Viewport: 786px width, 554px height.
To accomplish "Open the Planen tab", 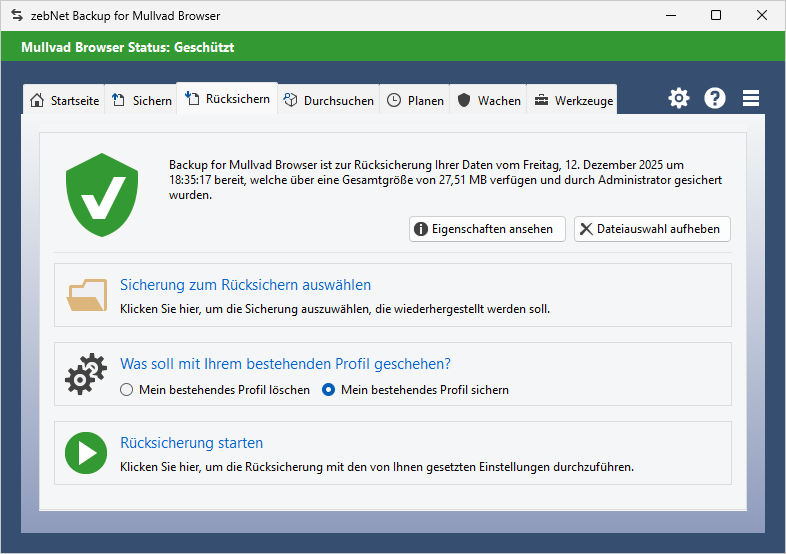I will point(415,101).
